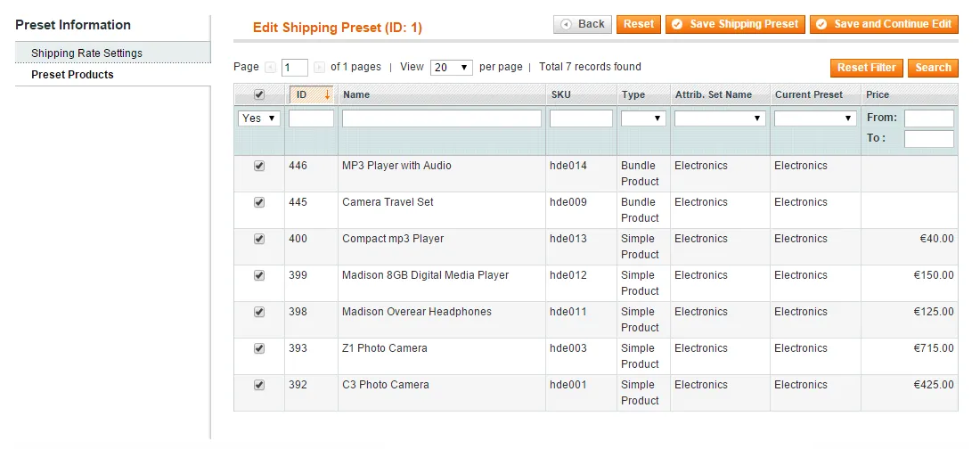Click SKU cell hde001
This screenshot has height=457, width=980.
(x=568, y=385)
